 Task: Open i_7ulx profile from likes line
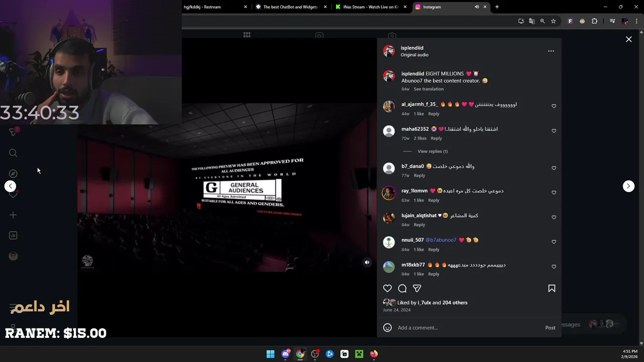424,303
